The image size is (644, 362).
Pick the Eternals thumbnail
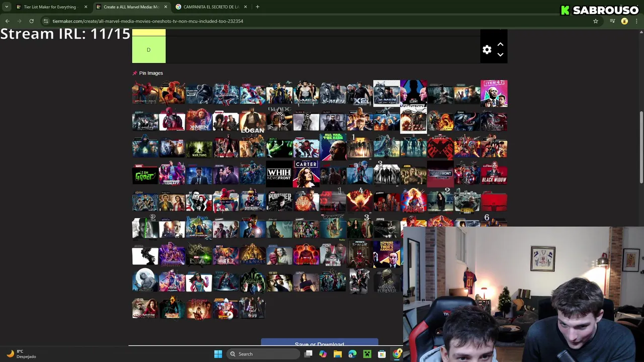point(253,255)
